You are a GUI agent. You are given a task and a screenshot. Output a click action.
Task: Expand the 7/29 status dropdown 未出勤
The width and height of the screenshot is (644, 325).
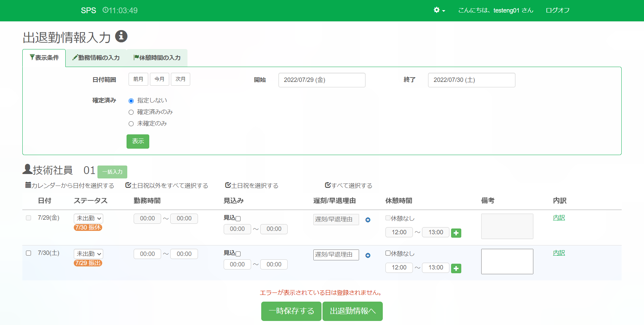coord(88,218)
